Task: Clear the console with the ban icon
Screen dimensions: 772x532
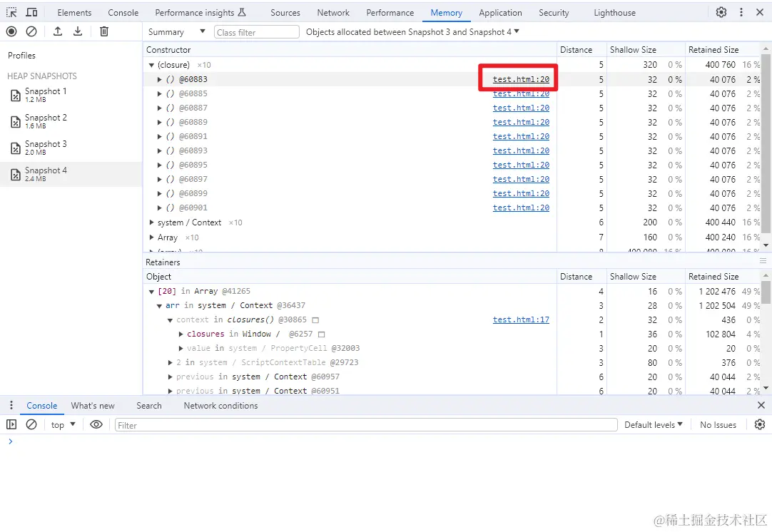Action: [x=31, y=424]
